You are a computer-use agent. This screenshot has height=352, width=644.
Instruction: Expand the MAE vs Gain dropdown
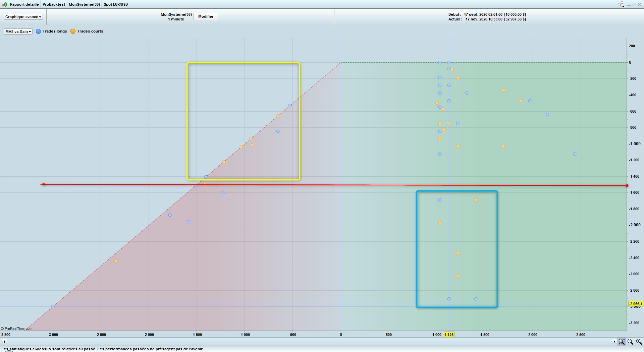click(18, 32)
